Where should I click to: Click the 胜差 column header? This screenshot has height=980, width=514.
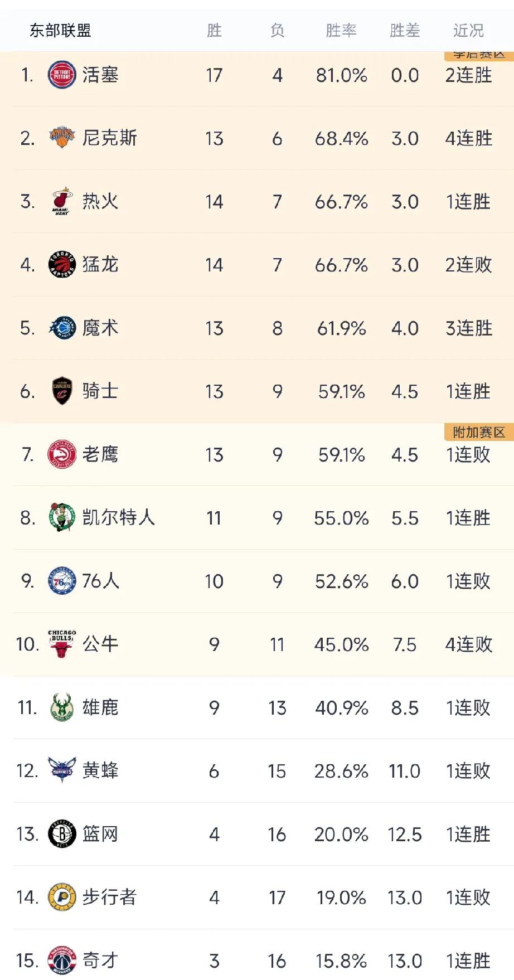(405, 30)
